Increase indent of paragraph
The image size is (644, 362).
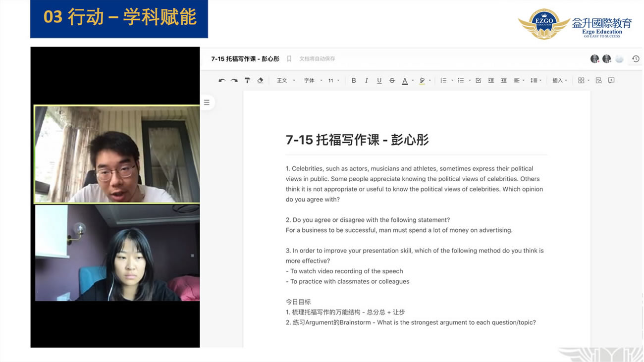[491, 80]
